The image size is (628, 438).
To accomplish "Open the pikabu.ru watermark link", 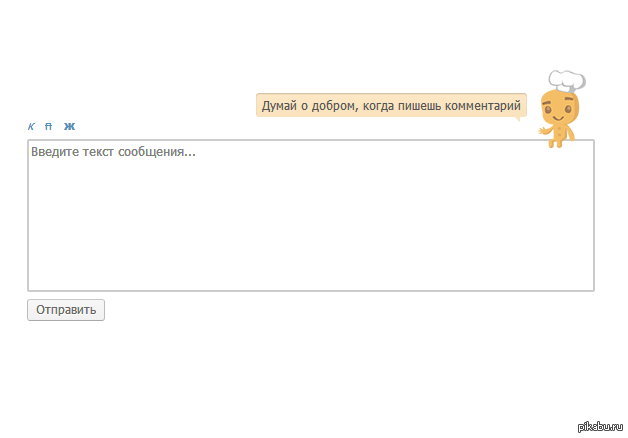I will (x=600, y=427).
